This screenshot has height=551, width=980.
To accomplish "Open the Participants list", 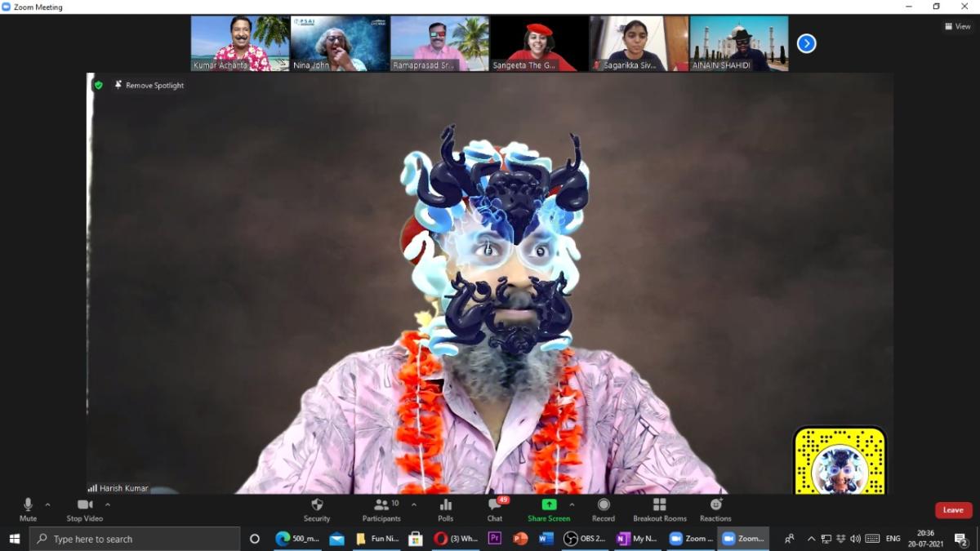I will pos(381,505).
